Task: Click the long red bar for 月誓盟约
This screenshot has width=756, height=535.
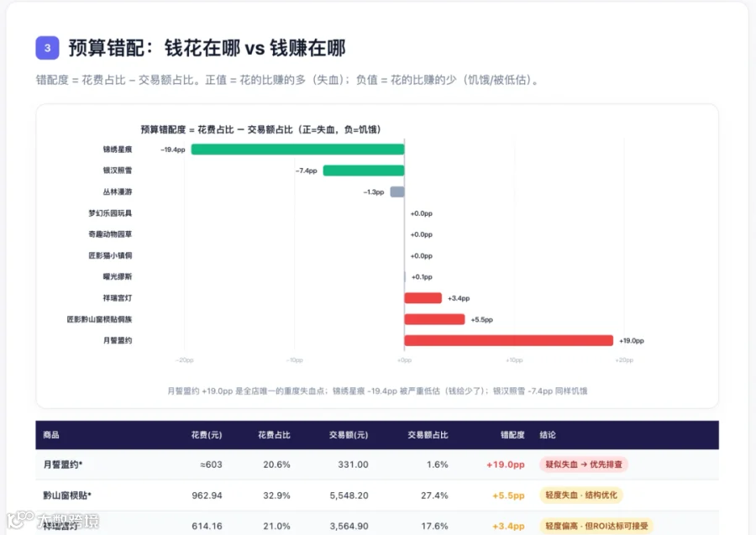Action: pos(509,340)
